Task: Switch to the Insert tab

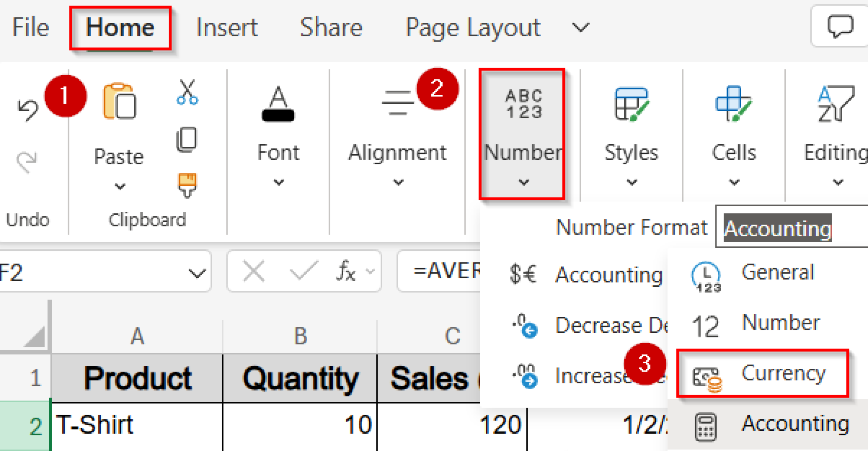Action: (x=226, y=27)
